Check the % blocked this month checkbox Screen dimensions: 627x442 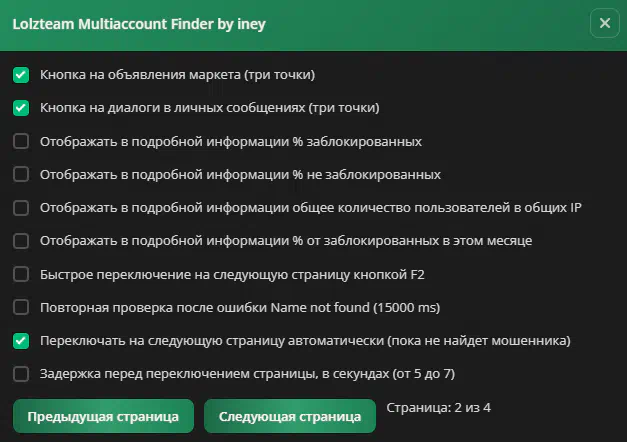click(x=21, y=241)
